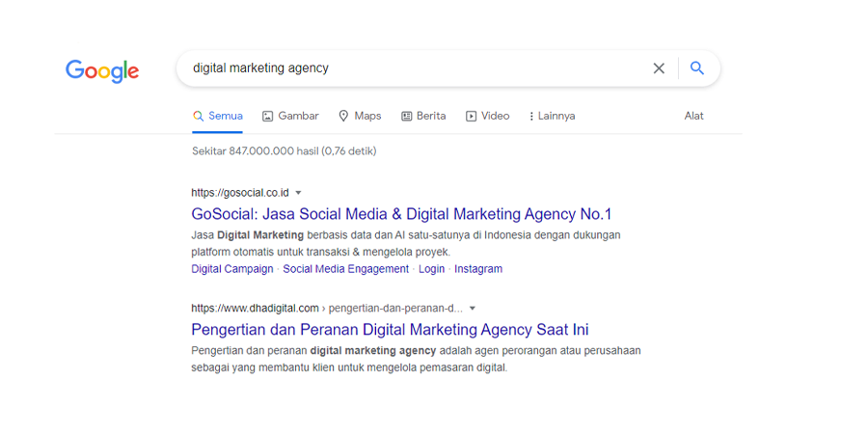Click the Maps pin icon
This screenshot has height=434, width=868.
(343, 116)
